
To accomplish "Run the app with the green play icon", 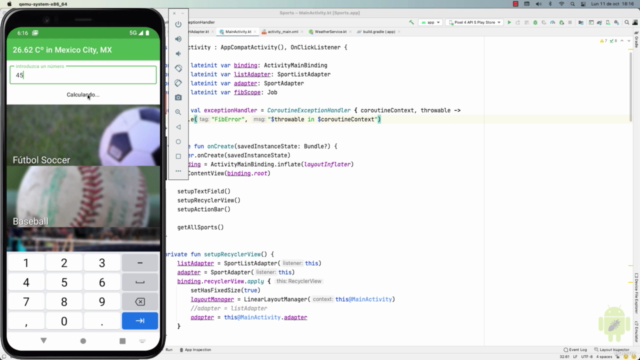I will coord(509,22).
